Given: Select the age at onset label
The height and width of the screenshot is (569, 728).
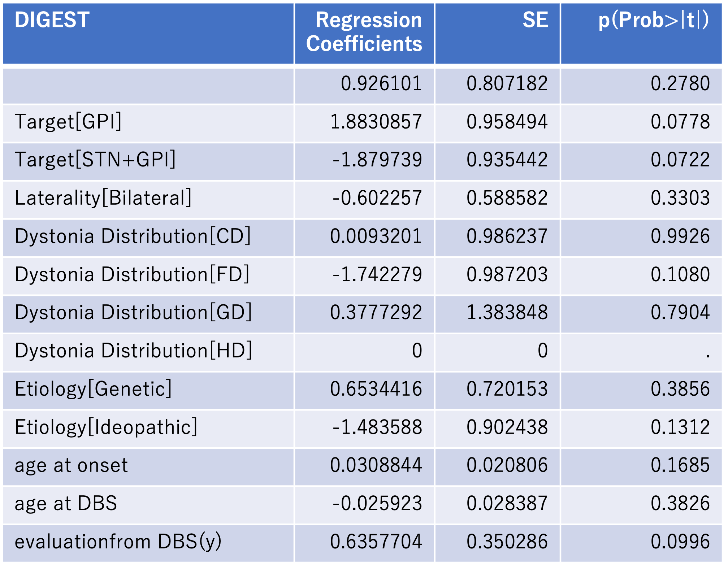Looking at the screenshot, I should [x=71, y=465].
